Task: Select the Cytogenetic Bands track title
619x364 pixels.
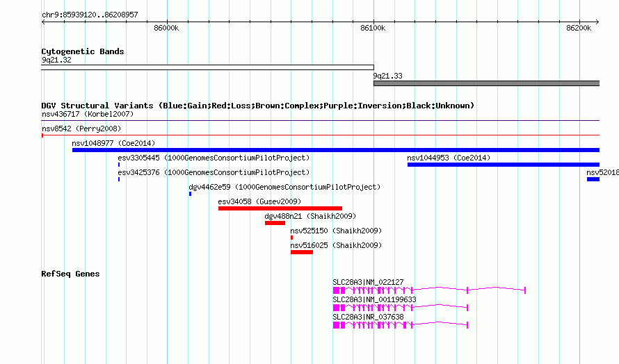Action: tap(83, 51)
